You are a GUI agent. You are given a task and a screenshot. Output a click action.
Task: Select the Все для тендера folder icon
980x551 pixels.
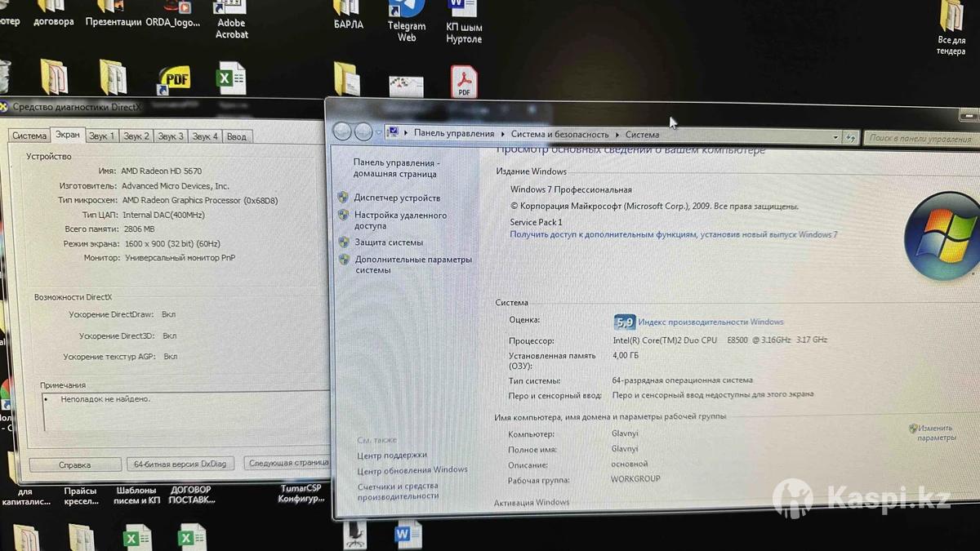coord(951,18)
